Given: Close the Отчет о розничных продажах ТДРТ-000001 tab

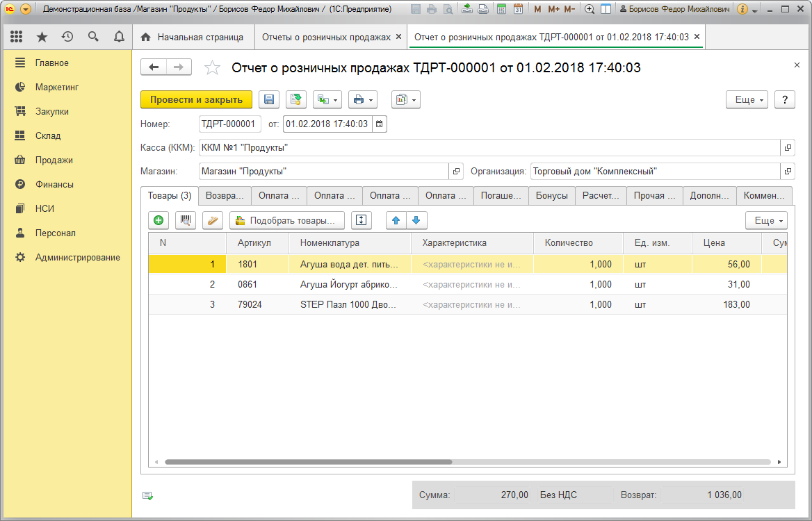Looking at the screenshot, I should tap(697, 37).
